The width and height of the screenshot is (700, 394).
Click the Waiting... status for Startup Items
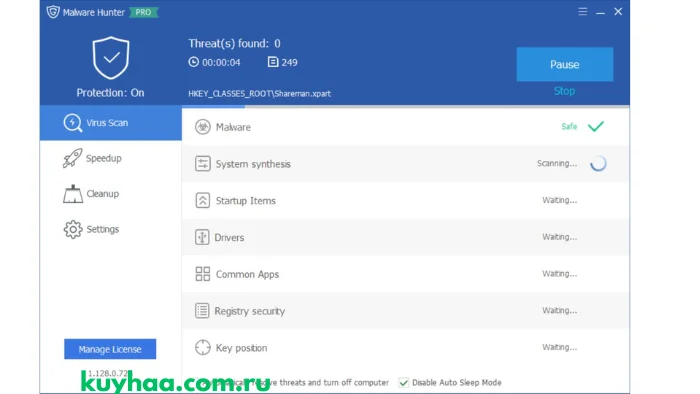(x=559, y=200)
